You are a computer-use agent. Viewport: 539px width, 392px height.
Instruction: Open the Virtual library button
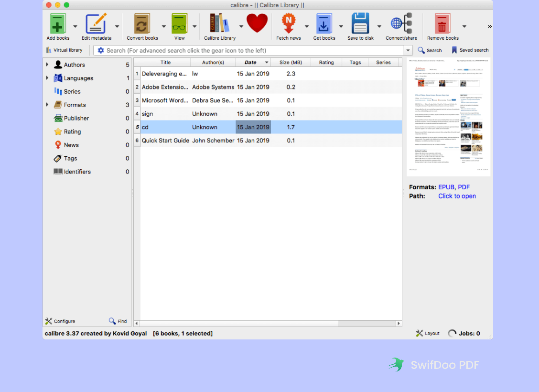click(65, 50)
